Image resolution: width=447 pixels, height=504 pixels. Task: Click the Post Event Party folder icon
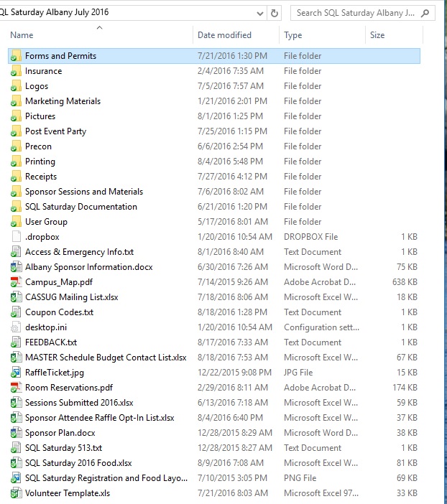tap(16, 131)
